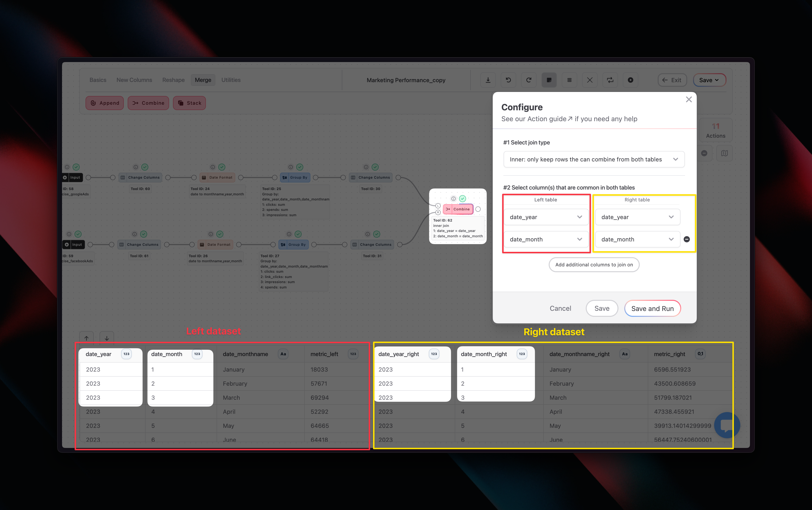Click the Aa type badge on date_monthname column
This screenshot has width=812, height=510.
[x=283, y=354]
